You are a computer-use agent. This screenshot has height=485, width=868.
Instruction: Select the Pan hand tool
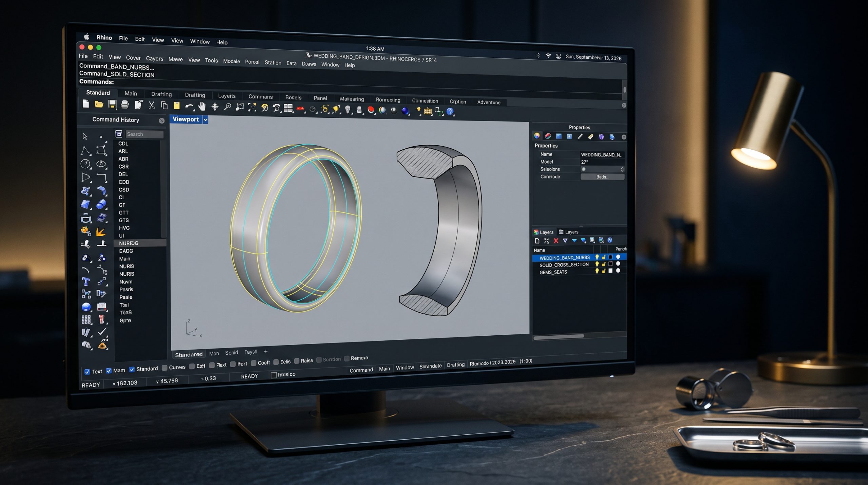[202, 107]
